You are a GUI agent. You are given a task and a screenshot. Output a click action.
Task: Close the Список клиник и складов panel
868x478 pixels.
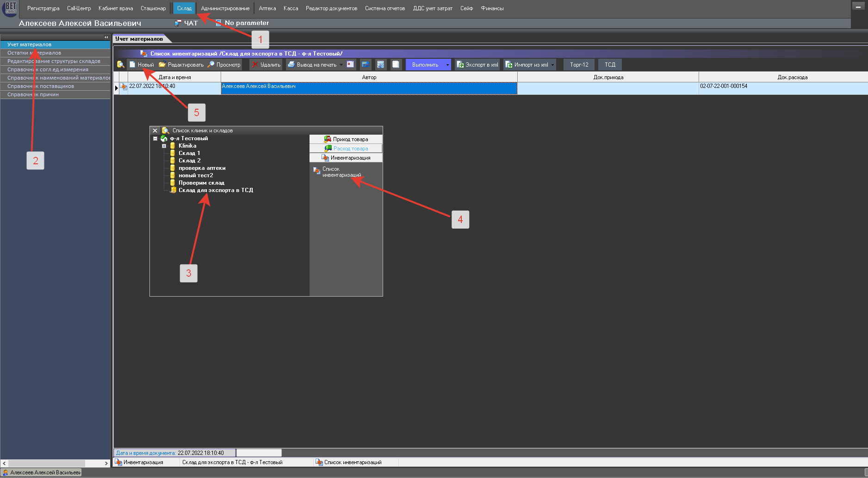pyautogui.click(x=155, y=130)
